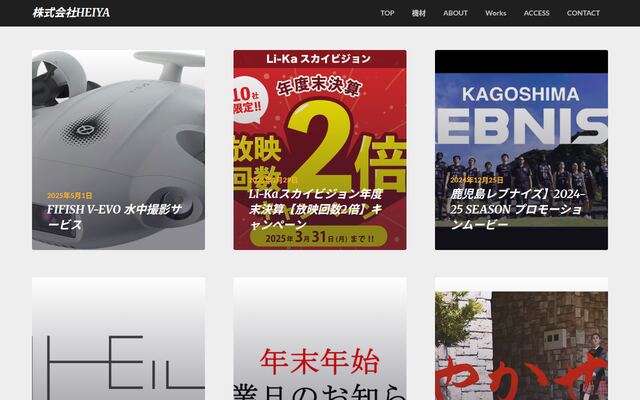640x400 pixels.
Task: Open the HEIL logo post card
Action: 118,339
